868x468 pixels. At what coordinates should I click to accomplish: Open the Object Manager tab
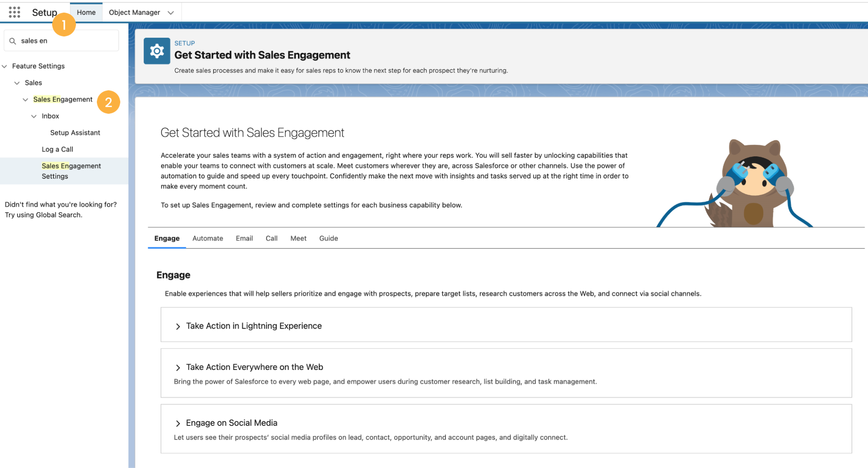point(134,12)
